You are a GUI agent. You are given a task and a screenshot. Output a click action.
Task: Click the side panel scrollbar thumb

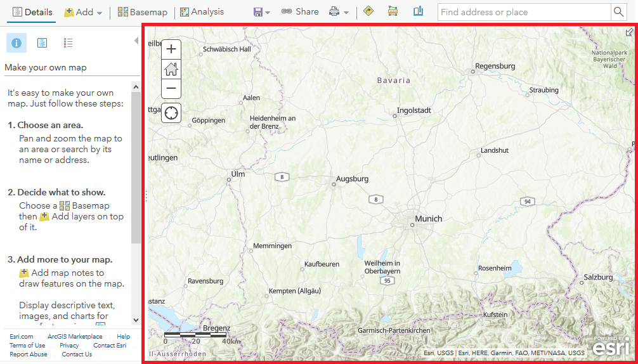pyautogui.click(x=136, y=167)
